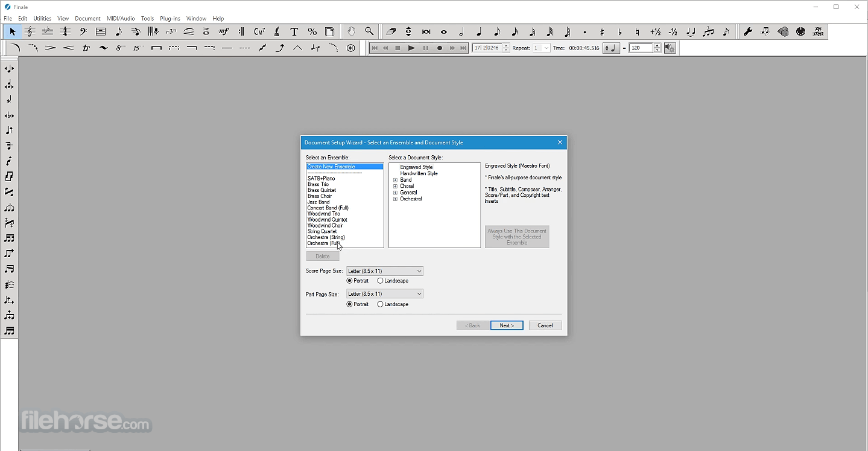Screen dimensions: 868x451
Task: Stop playback with the square button
Action: pyautogui.click(x=398, y=48)
